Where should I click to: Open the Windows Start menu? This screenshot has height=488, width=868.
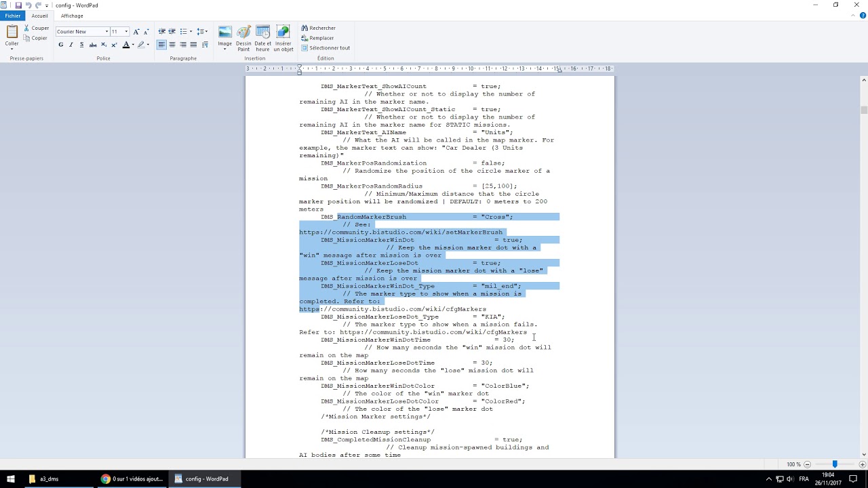(11, 479)
